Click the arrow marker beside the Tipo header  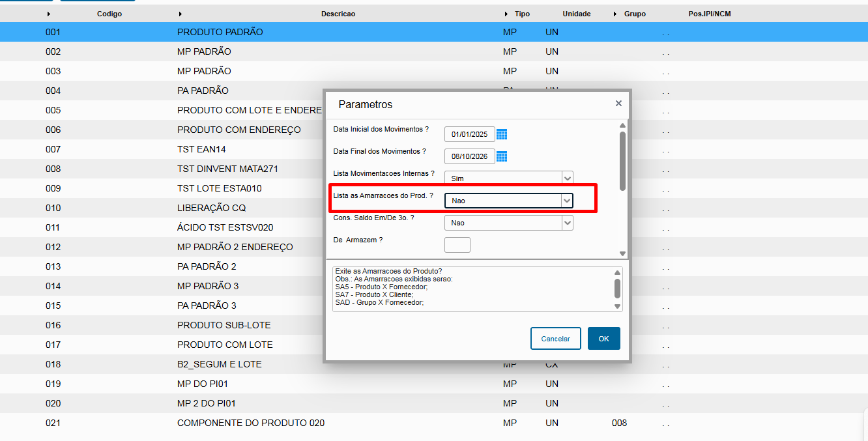[x=506, y=14]
